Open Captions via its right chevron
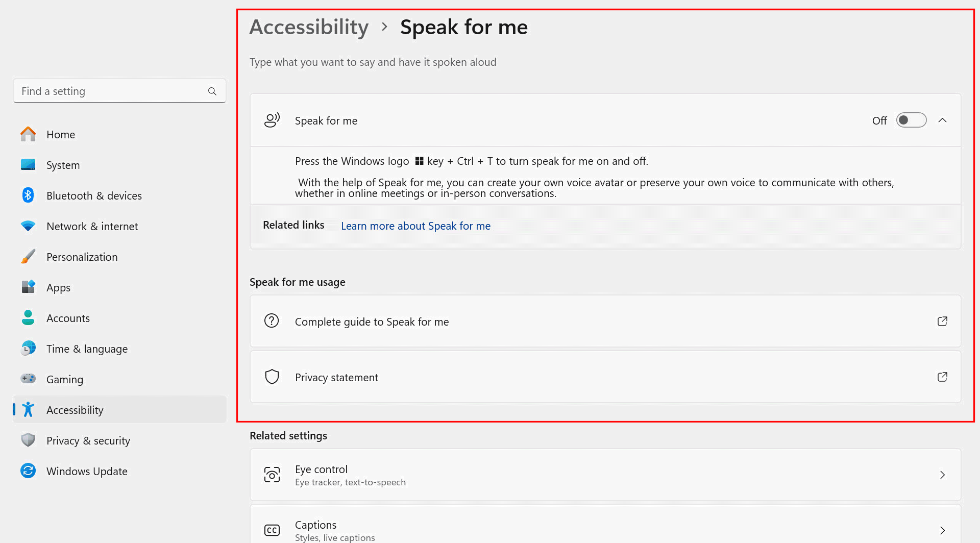The height and width of the screenshot is (543, 980). click(x=943, y=530)
